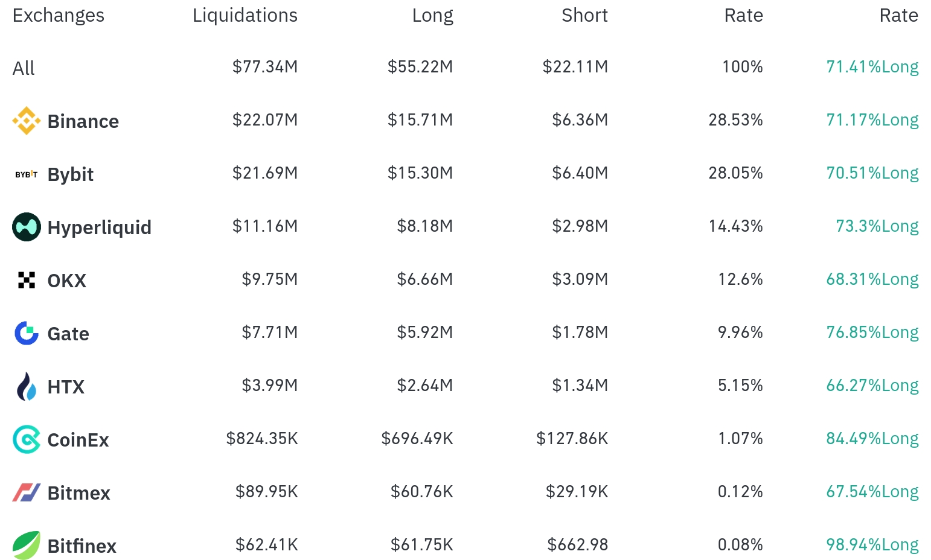Click the Bitmex logo icon

coord(27,492)
